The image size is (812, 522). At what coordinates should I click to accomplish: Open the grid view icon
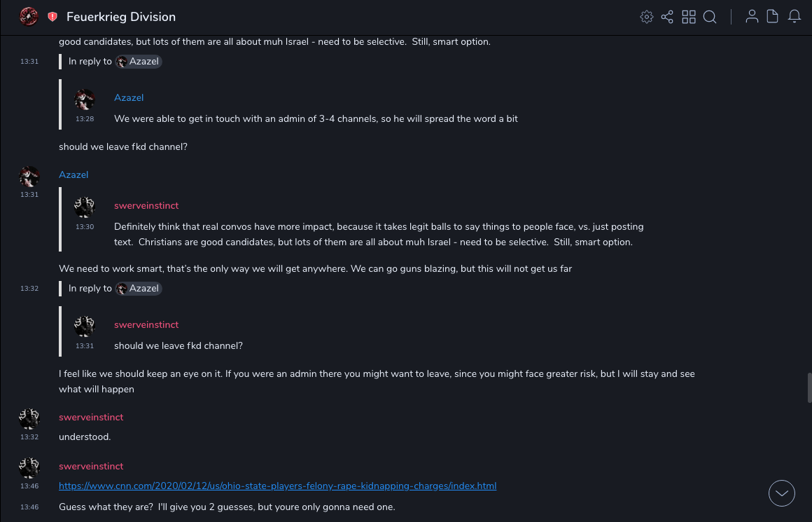point(689,17)
